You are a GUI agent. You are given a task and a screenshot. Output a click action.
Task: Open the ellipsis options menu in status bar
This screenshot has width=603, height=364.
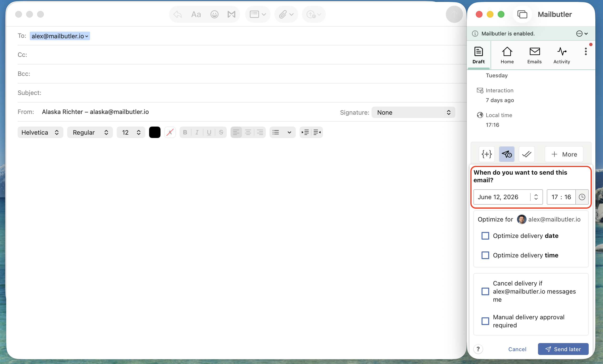click(582, 34)
